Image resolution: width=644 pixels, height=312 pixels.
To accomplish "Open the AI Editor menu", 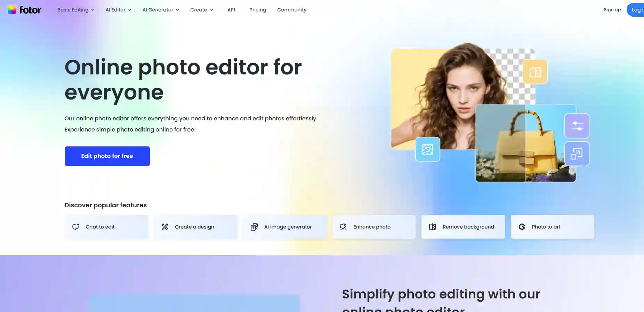I will (x=119, y=10).
